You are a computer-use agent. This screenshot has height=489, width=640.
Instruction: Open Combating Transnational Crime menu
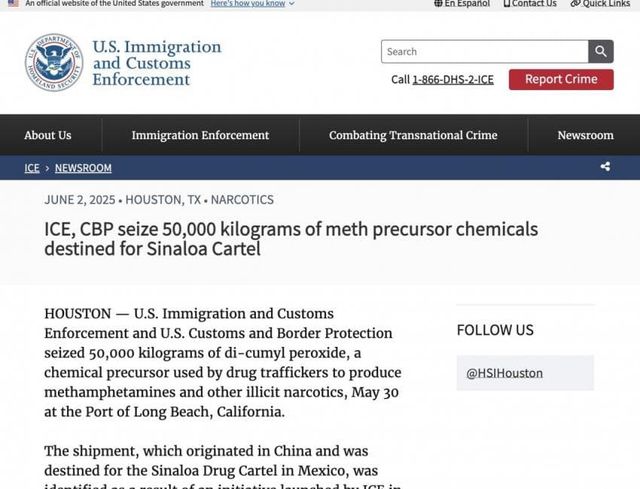pos(413,135)
